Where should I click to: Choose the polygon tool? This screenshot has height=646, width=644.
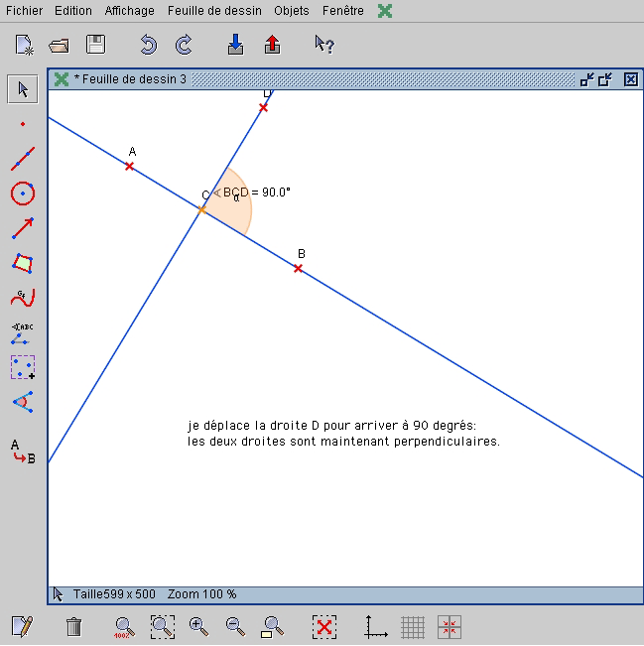23,263
